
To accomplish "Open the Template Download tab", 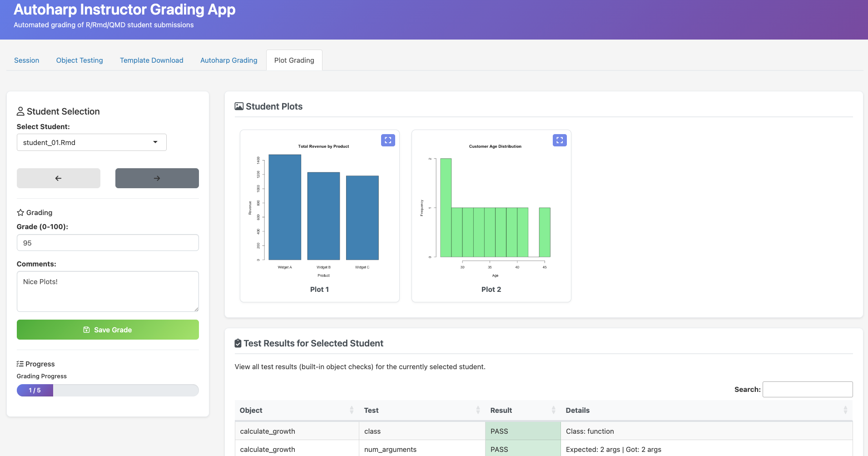I will pyautogui.click(x=152, y=60).
